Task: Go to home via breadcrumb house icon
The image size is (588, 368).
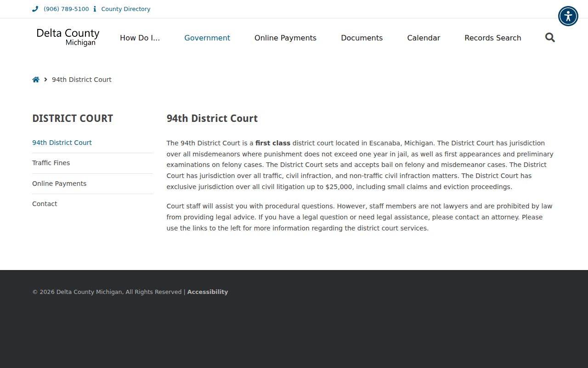Action: click(36, 80)
